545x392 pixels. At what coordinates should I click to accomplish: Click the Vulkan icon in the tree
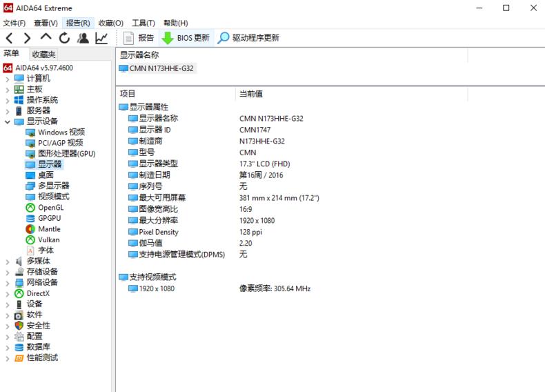[x=30, y=239]
